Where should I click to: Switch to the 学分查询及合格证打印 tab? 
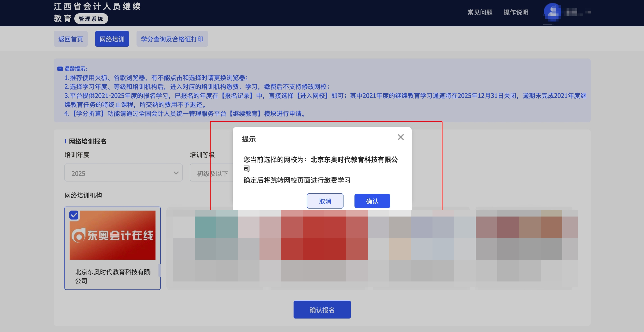coord(172,39)
